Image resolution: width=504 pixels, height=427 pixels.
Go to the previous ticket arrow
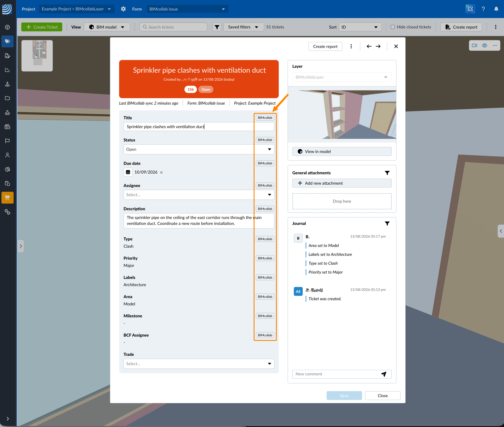tap(369, 46)
